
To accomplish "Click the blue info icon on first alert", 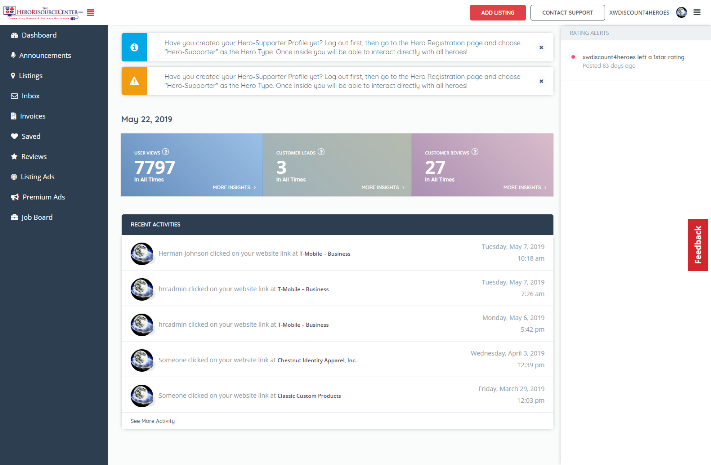I will (135, 47).
